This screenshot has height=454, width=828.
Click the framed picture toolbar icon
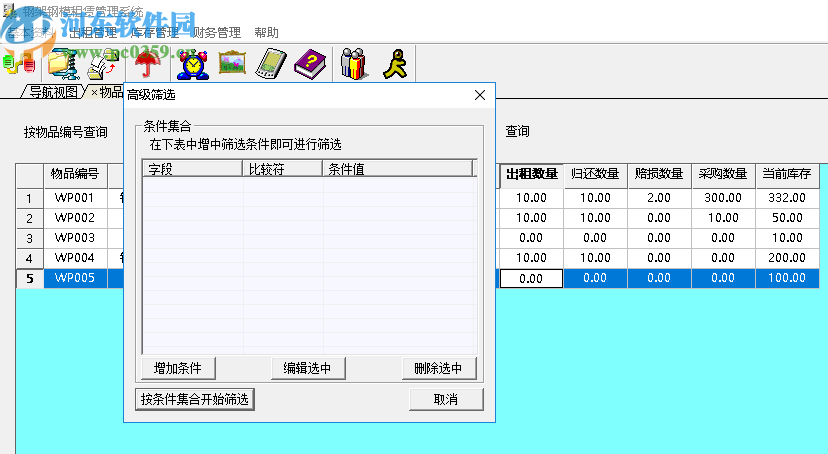click(x=232, y=63)
